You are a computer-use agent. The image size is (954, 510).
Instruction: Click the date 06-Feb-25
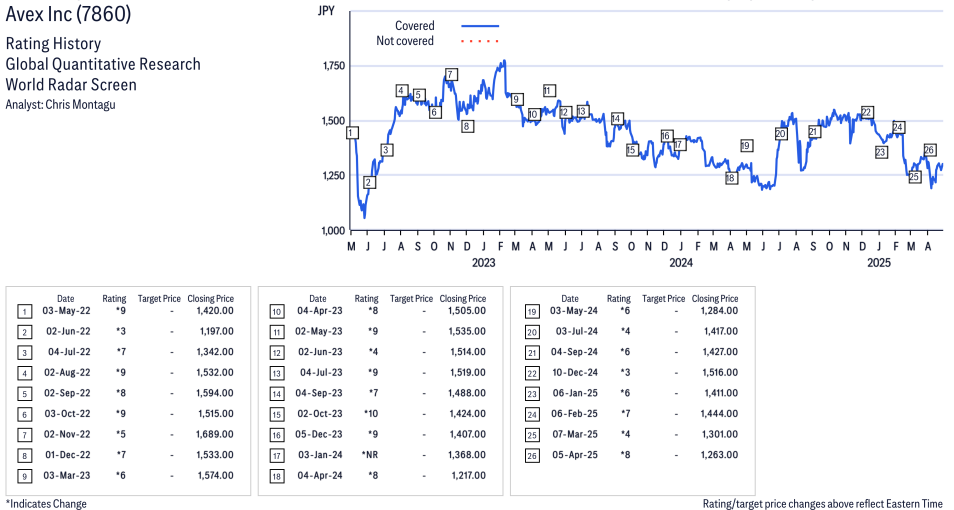point(574,414)
